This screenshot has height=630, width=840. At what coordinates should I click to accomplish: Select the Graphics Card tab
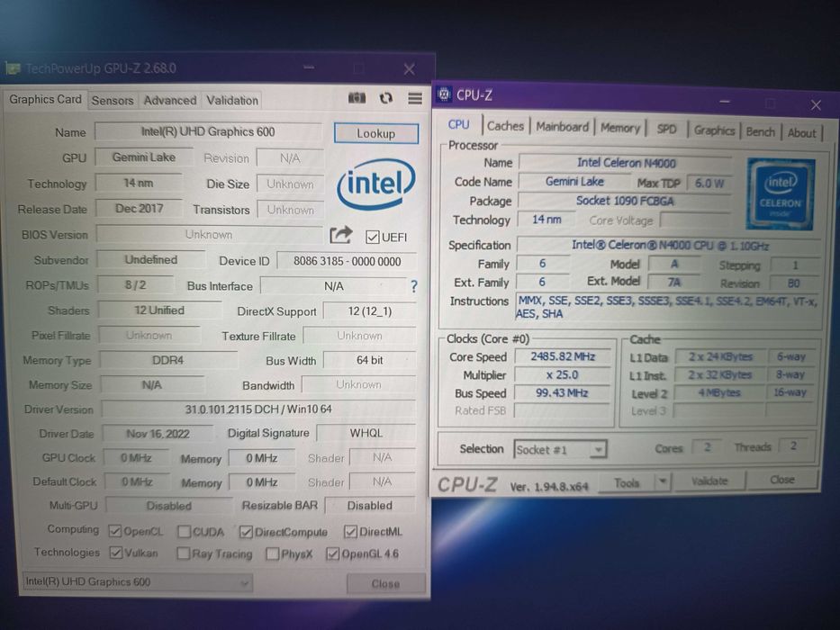46,100
